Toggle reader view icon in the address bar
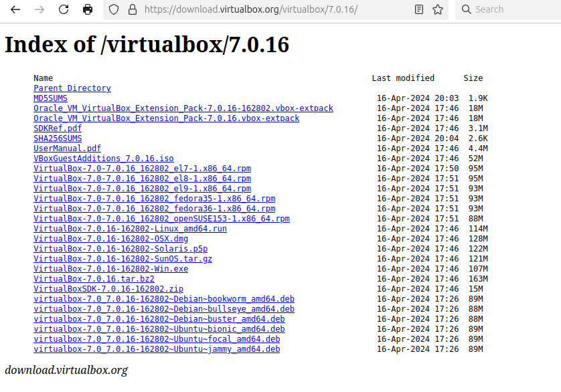The height and width of the screenshot is (392, 561). click(419, 9)
